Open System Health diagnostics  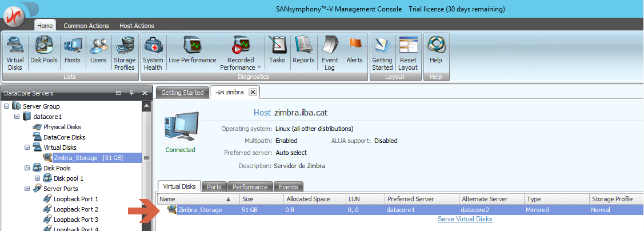pyautogui.click(x=153, y=53)
